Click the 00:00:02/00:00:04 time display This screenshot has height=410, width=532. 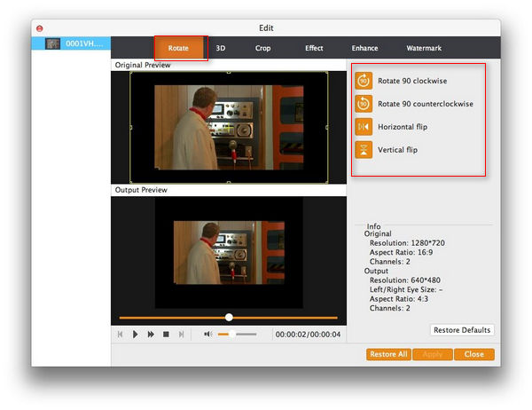[308, 335]
